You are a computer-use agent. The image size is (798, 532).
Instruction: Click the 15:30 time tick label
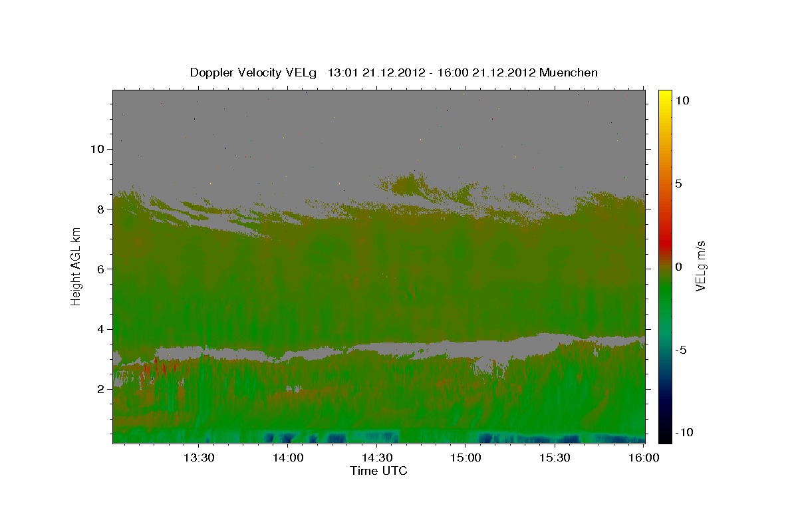click(x=555, y=458)
